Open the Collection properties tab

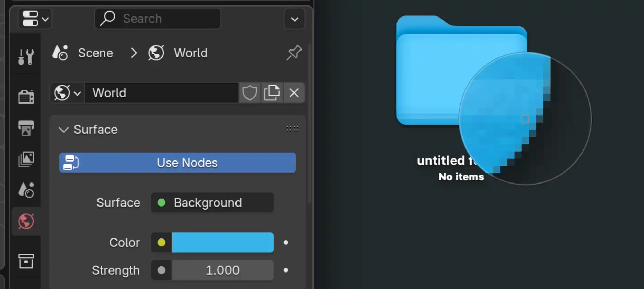26,261
